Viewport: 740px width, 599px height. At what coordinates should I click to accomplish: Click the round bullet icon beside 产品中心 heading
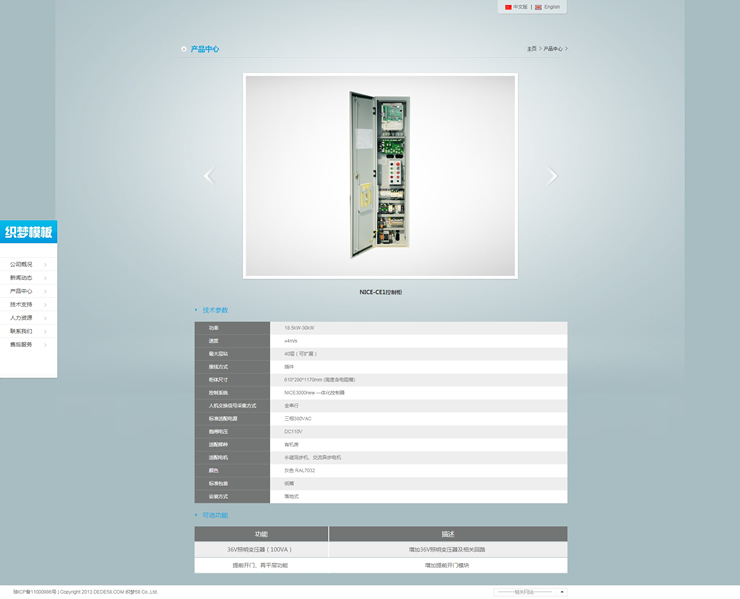point(183,48)
